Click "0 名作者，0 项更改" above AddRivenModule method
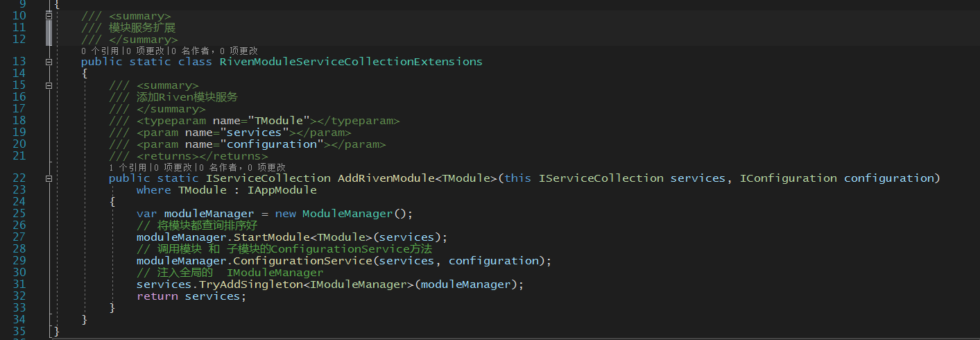 [x=241, y=167]
